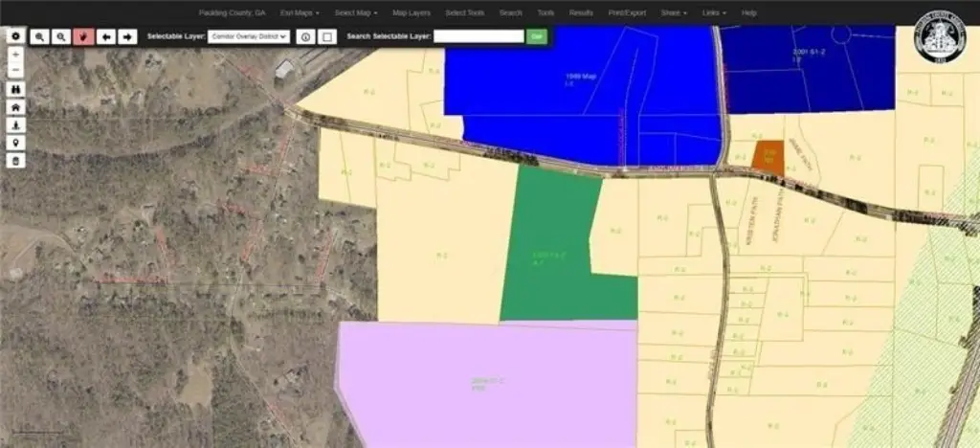Open the Map Layers menu item
Image resolution: width=980 pixels, height=448 pixels.
[x=411, y=12]
